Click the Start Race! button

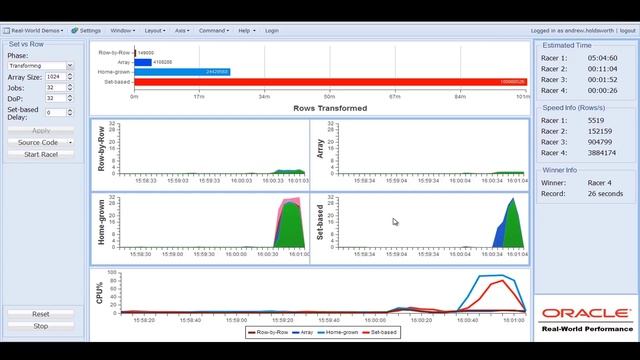pos(41,154)
